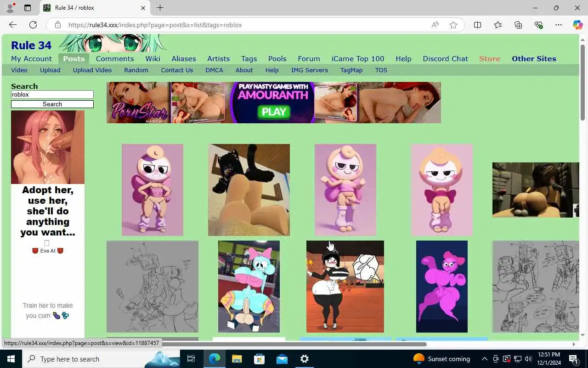588x368 pixels.
Task: Open the notification center icon
Action: pyautogui.click(x=573, y=359)
